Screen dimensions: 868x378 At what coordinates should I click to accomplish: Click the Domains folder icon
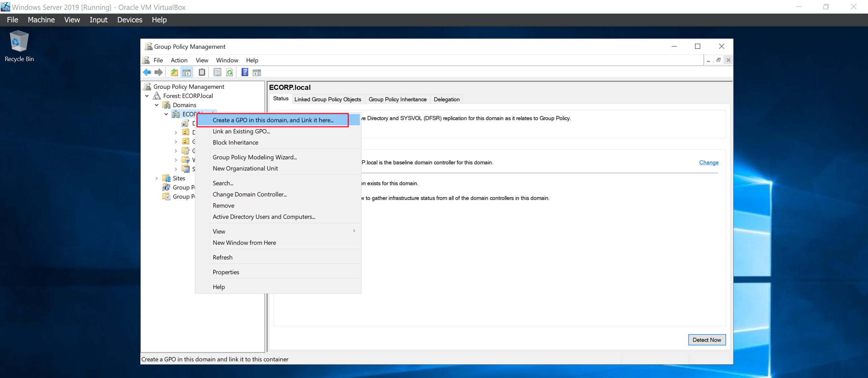point(166,105)
